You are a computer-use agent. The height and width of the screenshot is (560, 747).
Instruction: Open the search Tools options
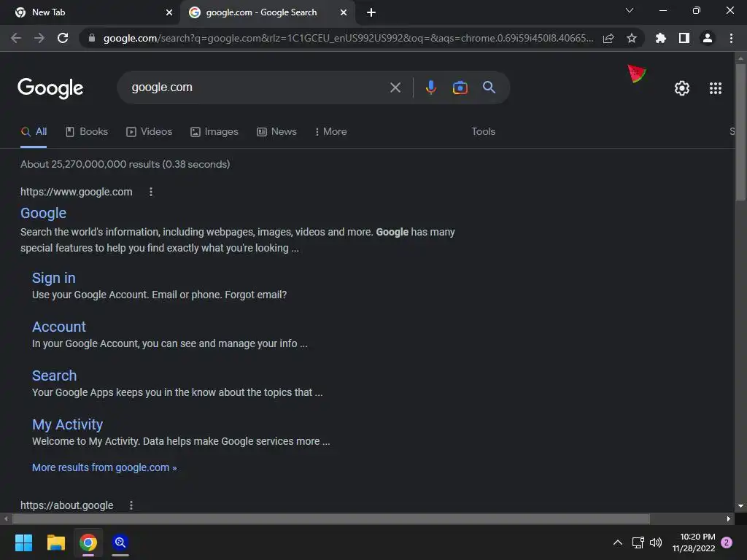(483, 131)
